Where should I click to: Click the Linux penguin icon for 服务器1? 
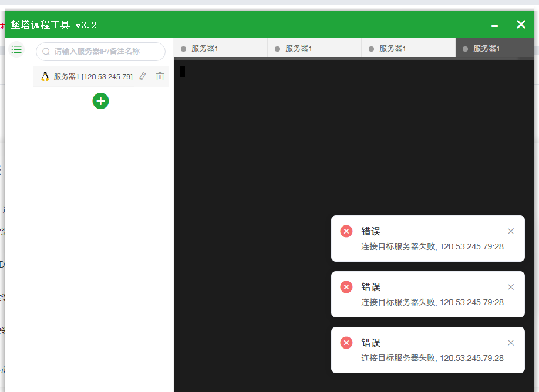[x=45, y=76]
